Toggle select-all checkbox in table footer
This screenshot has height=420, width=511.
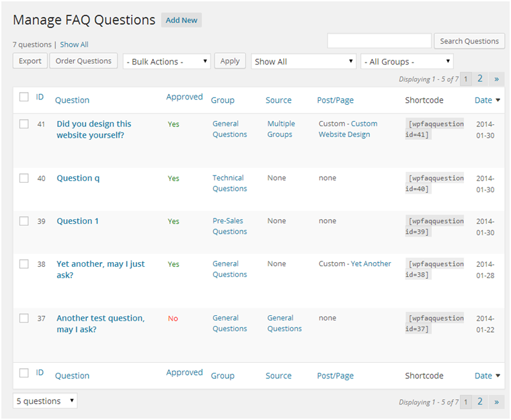pos(24,372)
